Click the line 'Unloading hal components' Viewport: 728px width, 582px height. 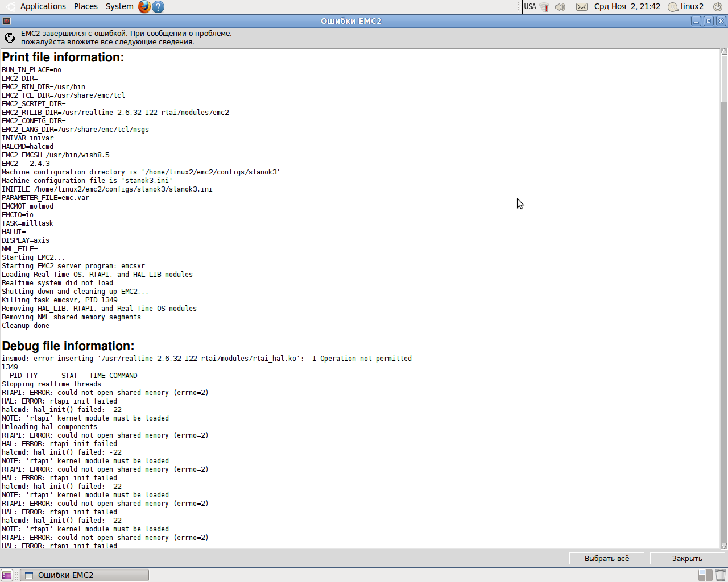tap(49, 427)
